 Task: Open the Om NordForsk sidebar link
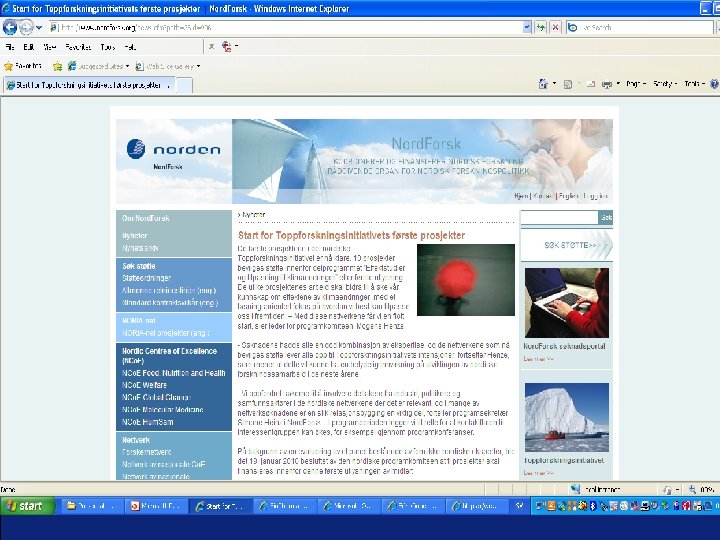coord(146,218)
